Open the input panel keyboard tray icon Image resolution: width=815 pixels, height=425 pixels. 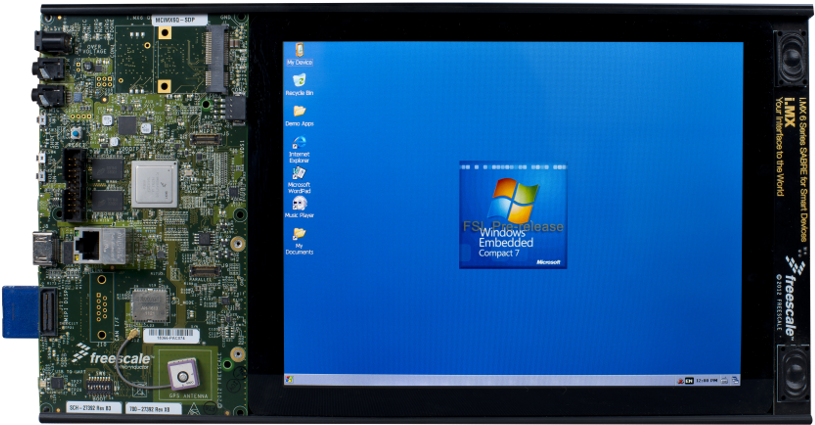724,381
